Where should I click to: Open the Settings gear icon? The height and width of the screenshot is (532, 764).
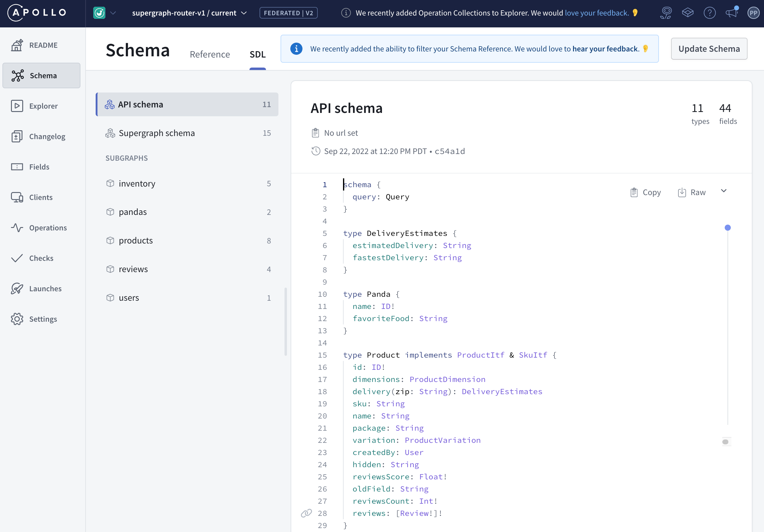pos(17,319)
